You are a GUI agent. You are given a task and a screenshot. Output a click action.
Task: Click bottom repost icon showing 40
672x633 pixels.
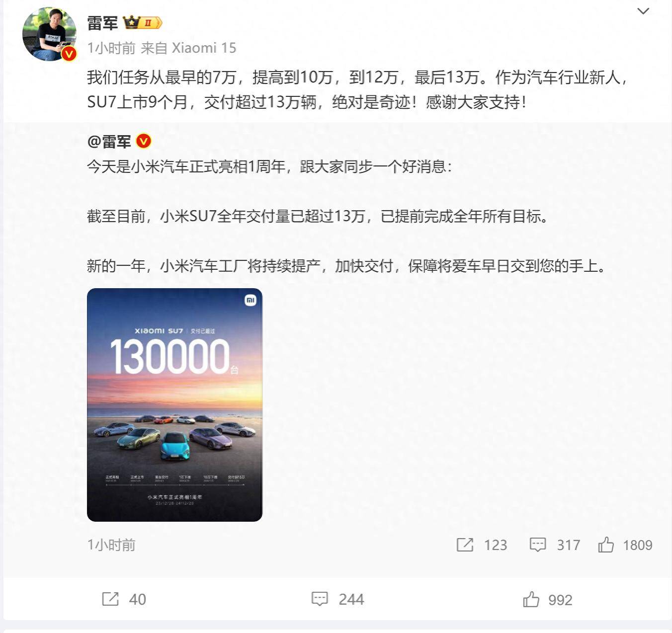click(x=110, y=599)
